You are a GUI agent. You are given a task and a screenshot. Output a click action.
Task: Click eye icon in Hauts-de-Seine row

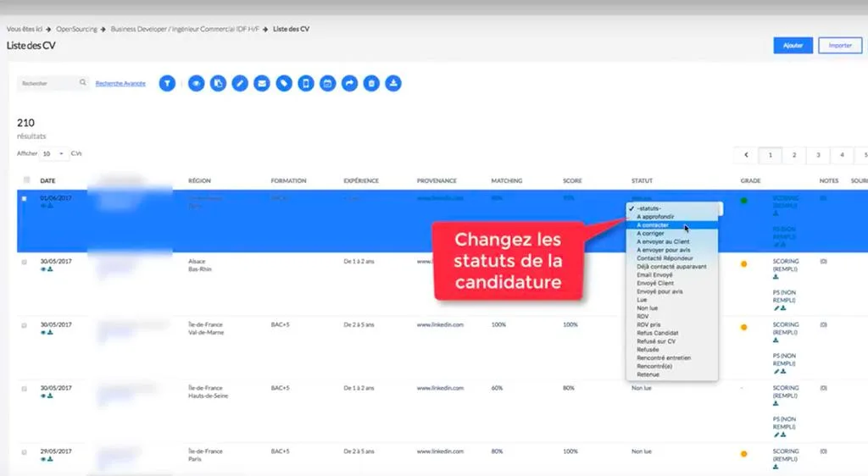point(43,396)
